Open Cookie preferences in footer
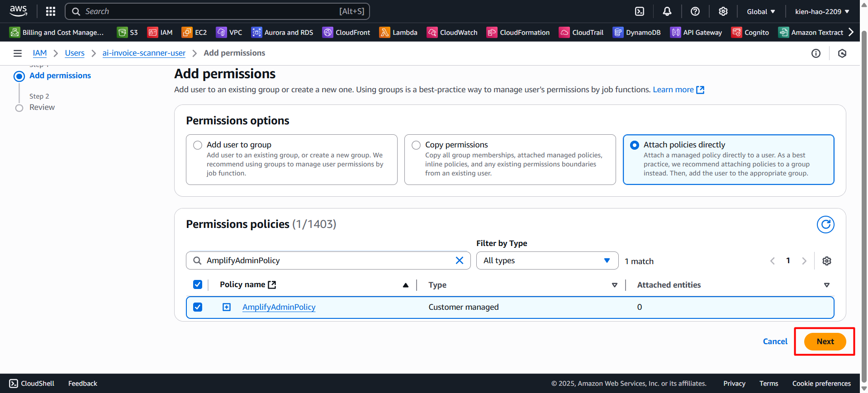 [x=821, y=384]
